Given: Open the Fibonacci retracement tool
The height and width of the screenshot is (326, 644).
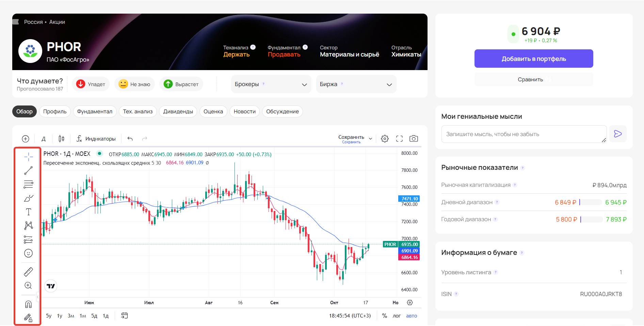Looking at the screenshot, I should 29,184.
